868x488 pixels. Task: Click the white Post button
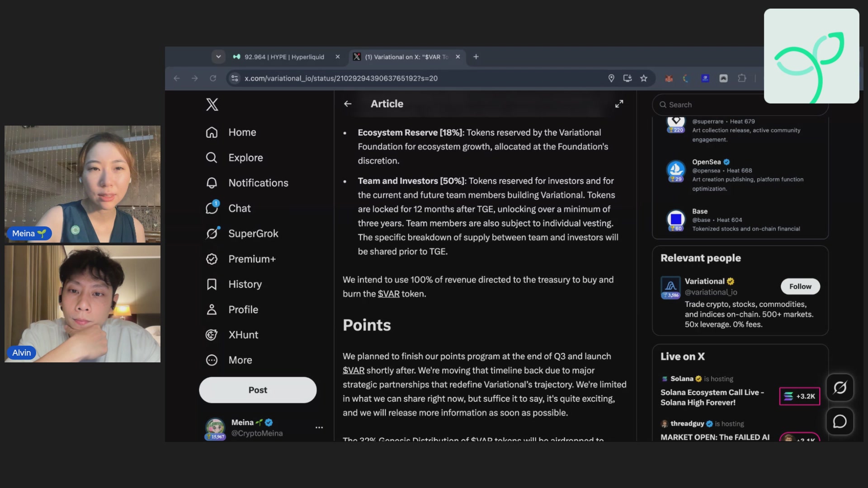(258, 390)
